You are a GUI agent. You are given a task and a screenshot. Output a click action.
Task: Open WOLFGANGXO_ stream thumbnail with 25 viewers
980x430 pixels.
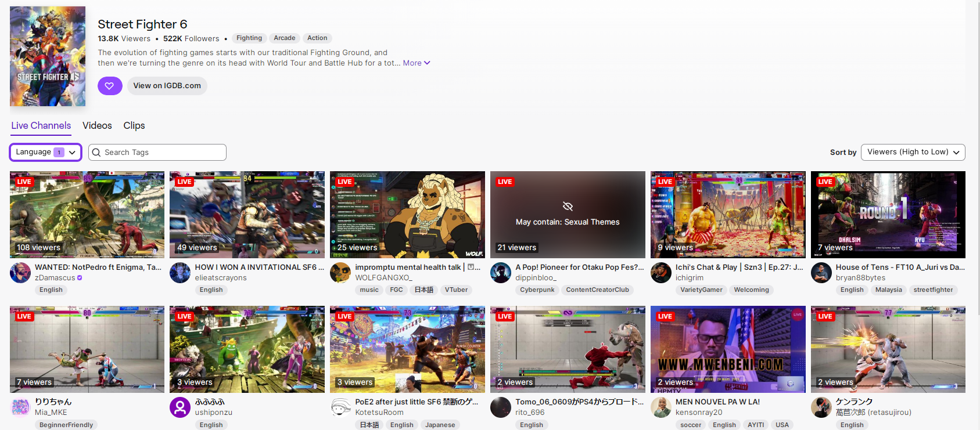407,215
